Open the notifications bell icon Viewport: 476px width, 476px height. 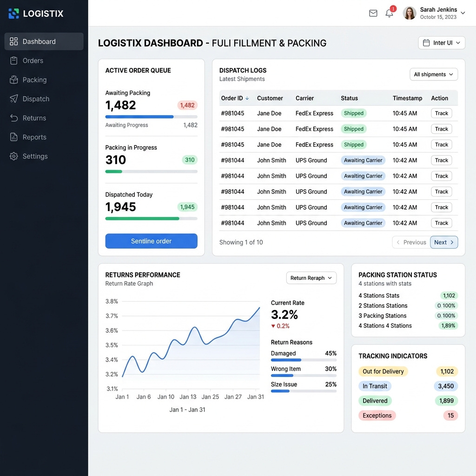(389, 13)
